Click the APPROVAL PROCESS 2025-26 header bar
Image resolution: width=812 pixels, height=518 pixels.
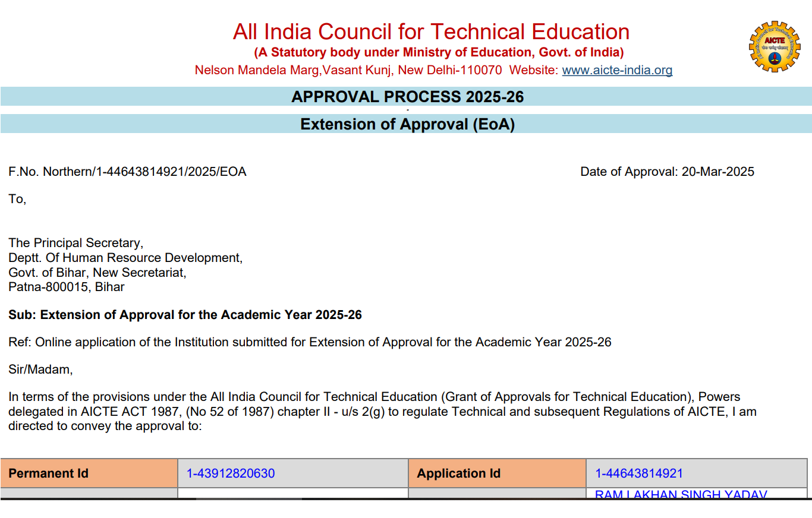coord(406,96)
